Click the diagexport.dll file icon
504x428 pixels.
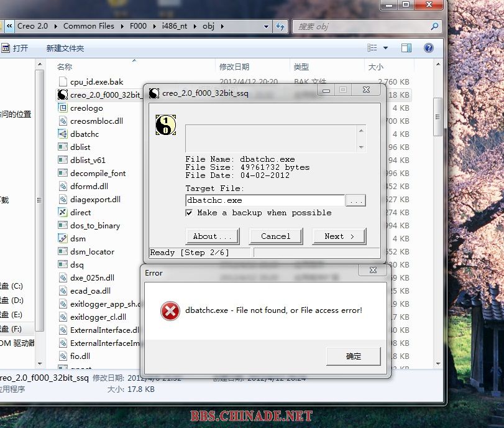coord(63,199)
